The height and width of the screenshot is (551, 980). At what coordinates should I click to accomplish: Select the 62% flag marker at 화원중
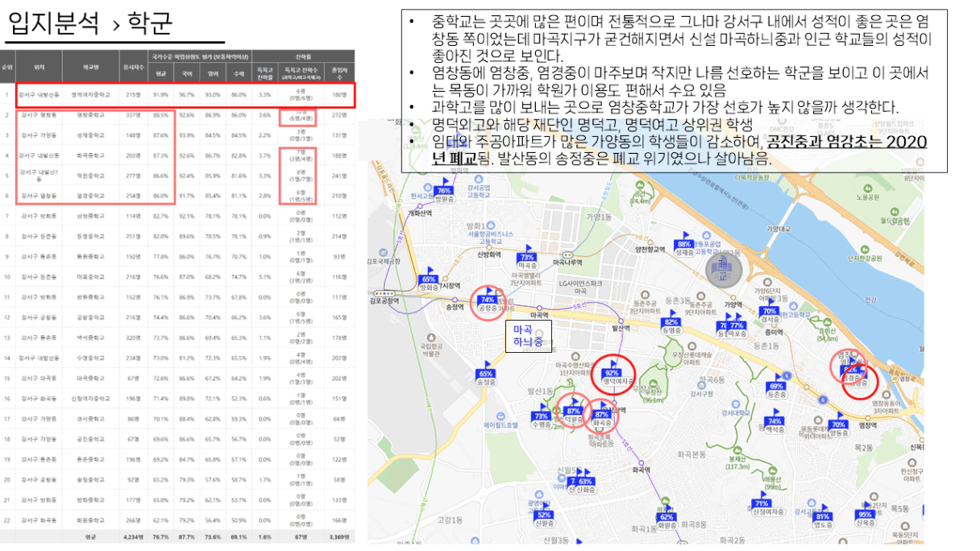pos(666,516)
